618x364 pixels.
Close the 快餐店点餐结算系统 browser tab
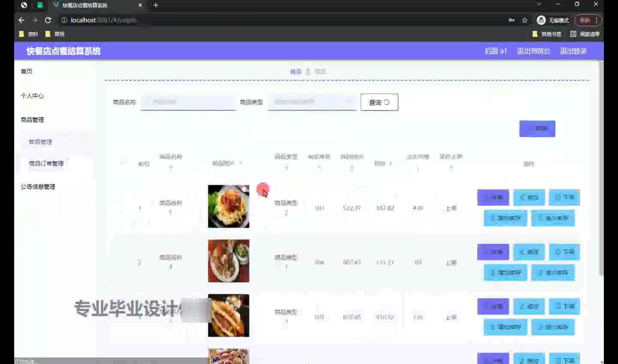click(x=140, y=5)
